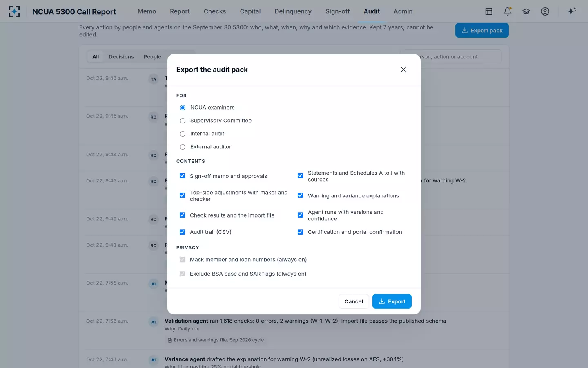Select the Supervisory Committee radio option

[x=183, y=121]
